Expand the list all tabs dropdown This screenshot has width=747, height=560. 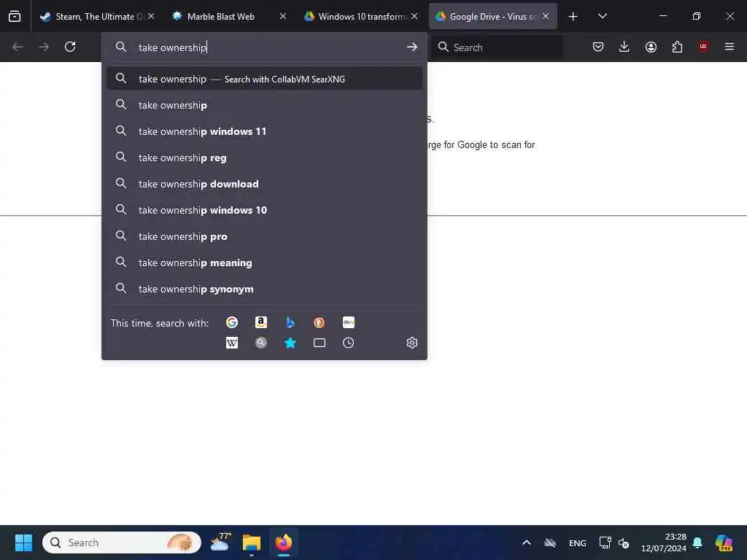(602, 16)
